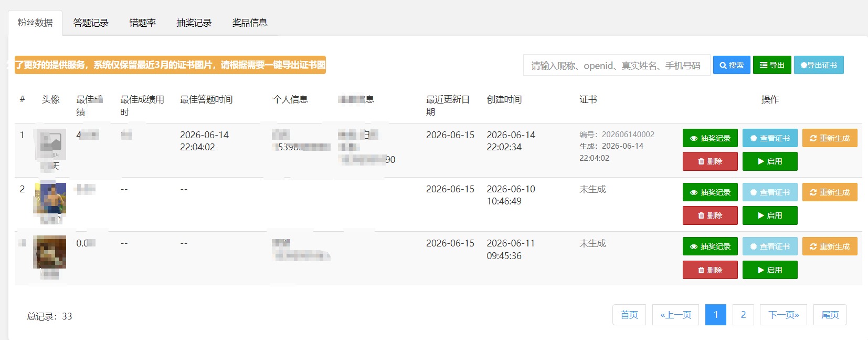Open the 答题记录 tab
Viewport: 868px width, 340px height.
point(91,23)
